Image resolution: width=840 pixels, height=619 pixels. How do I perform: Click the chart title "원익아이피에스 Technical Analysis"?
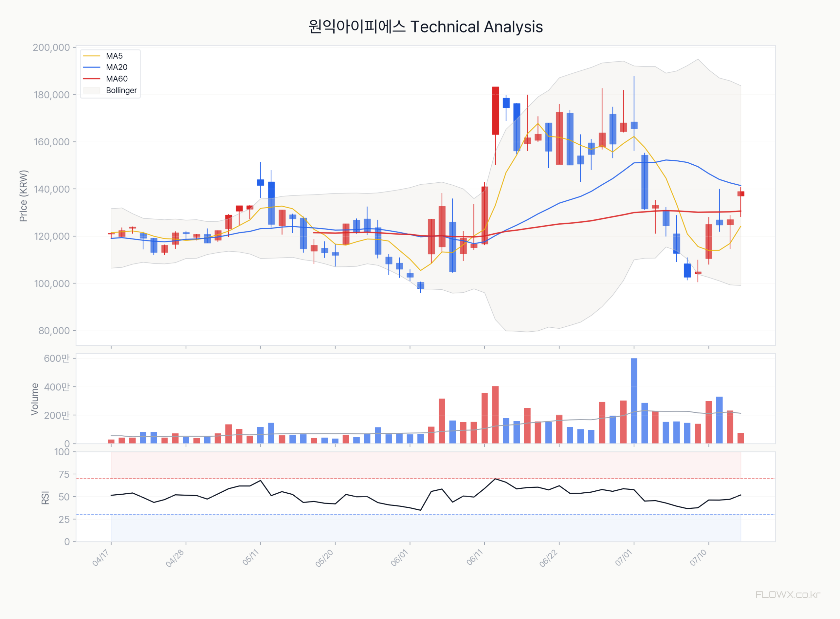(x=426, y=27)
